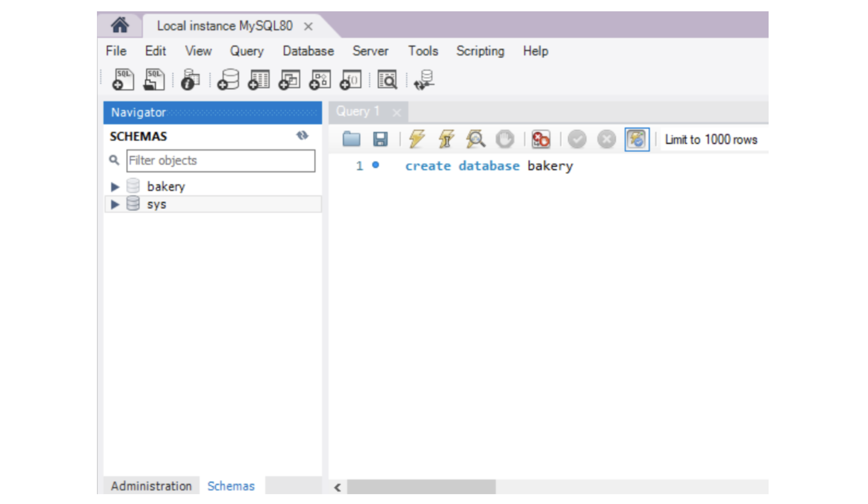Click the Filter objects search field
Viewport: 868px width, 504px height.
(x=220, y=160)
